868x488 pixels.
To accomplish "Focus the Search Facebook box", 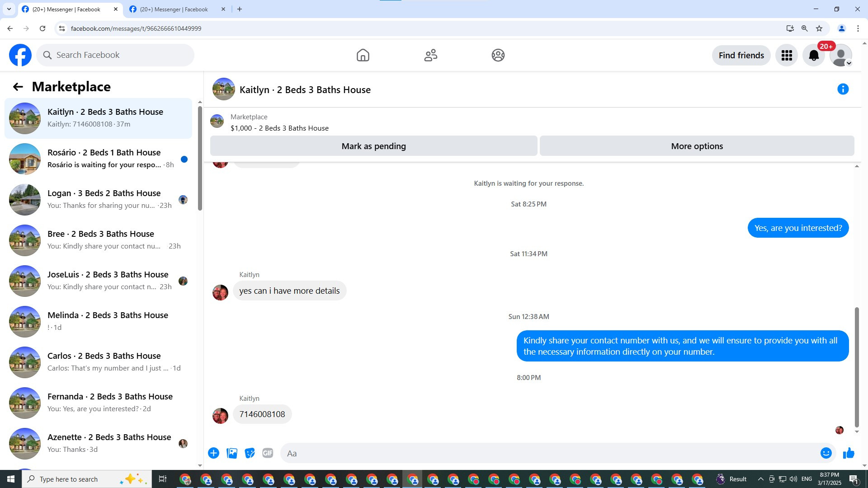I will [x=115, y=55].
